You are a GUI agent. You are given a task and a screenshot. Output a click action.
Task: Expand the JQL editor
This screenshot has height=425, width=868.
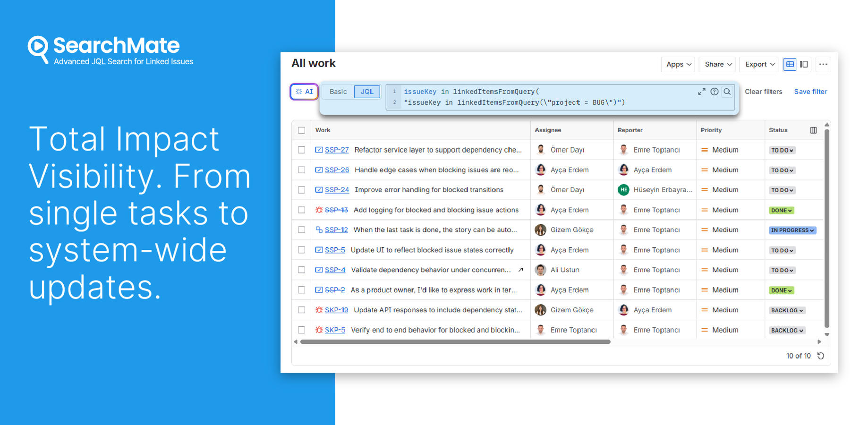pos(702,92)
